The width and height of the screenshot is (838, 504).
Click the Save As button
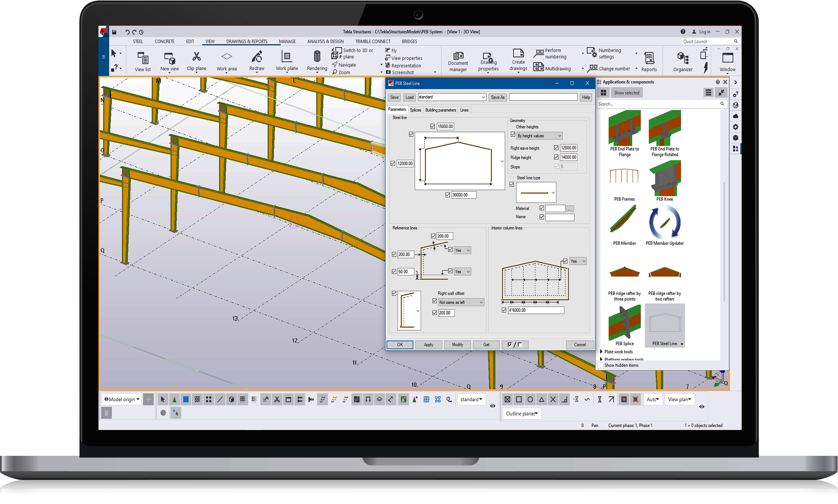tap(498, 97)
